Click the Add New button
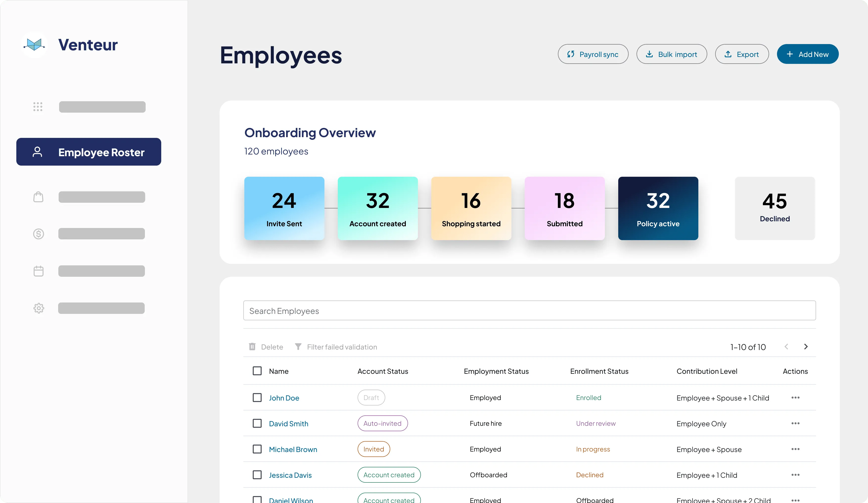 click(807, 54)
